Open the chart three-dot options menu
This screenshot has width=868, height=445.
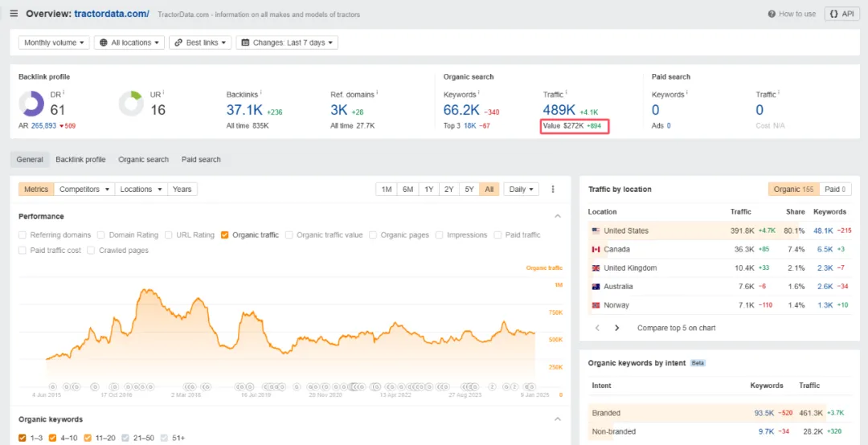pyautogui.click(x=552, y=190)
